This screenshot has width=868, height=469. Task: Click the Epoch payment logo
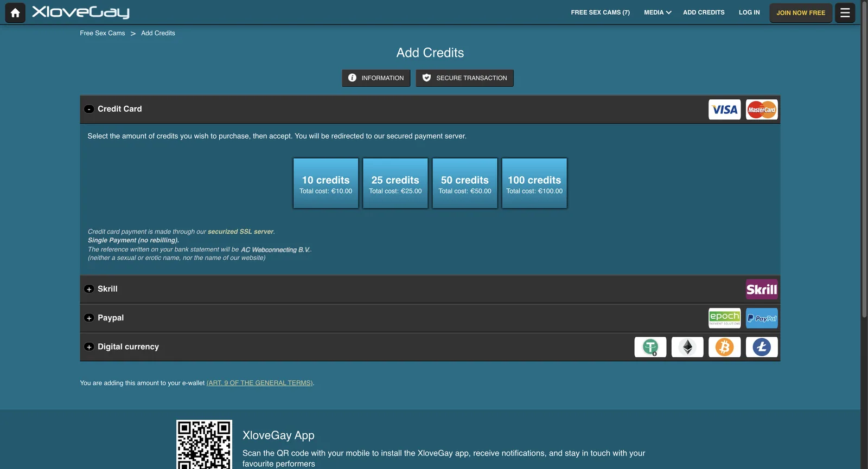725,318
